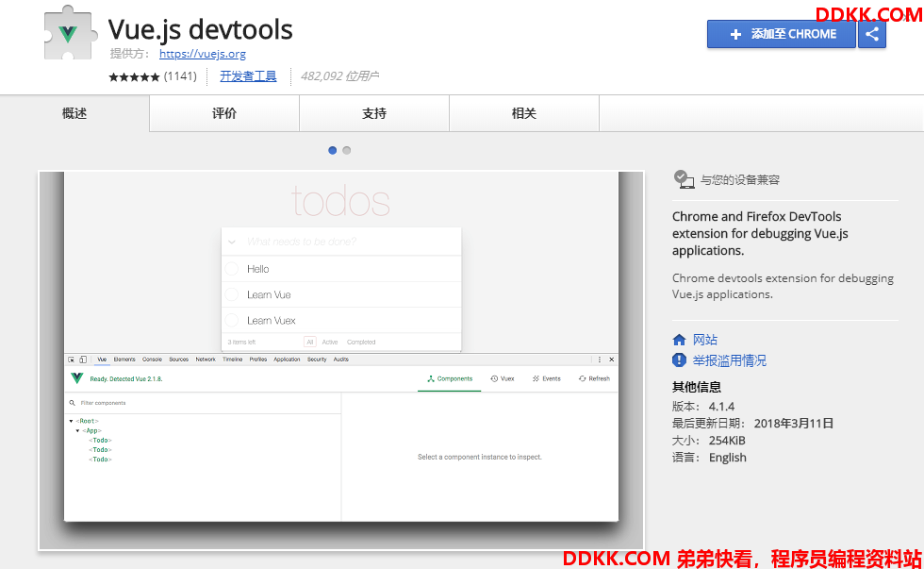
Task: Click the 其他信息 heading
Action: click(697, 388)
